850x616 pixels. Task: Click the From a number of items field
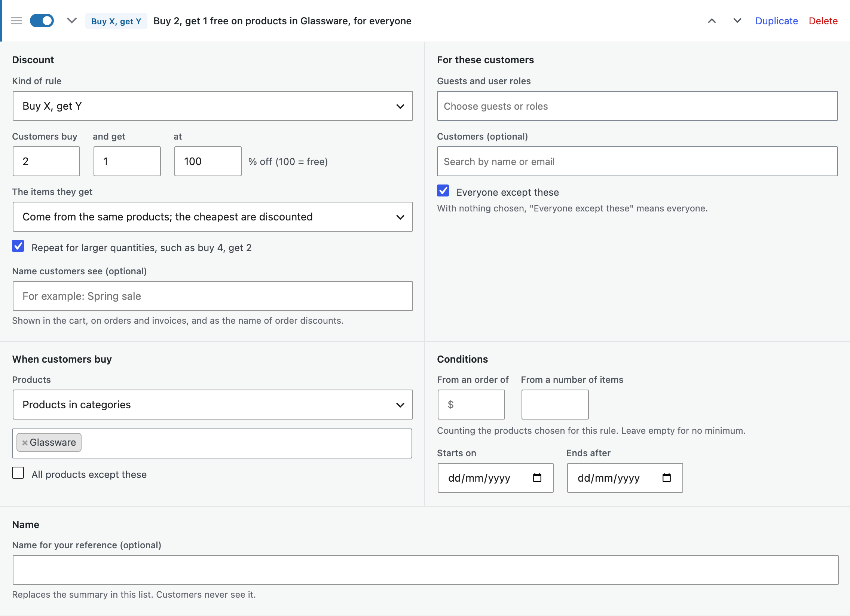(x=555, y=405)
